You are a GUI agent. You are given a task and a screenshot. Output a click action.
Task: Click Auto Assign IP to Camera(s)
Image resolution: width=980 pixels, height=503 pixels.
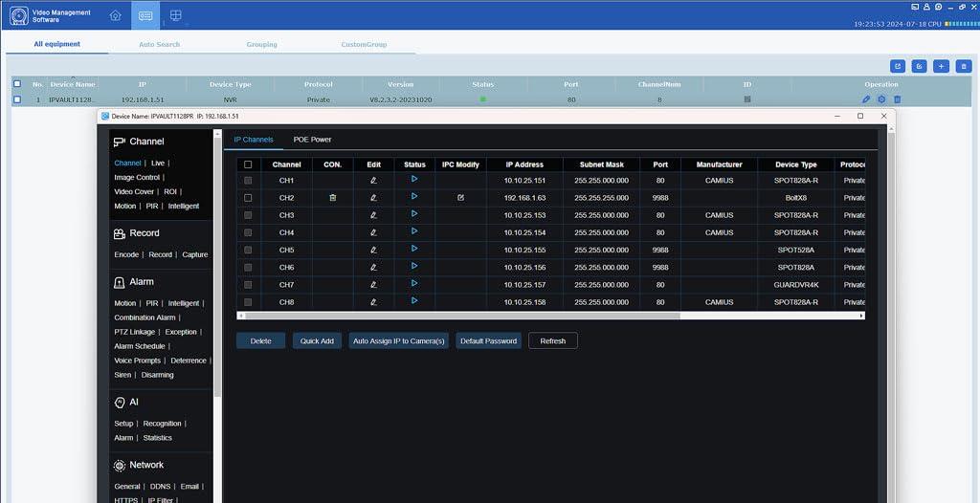(399, 340)
